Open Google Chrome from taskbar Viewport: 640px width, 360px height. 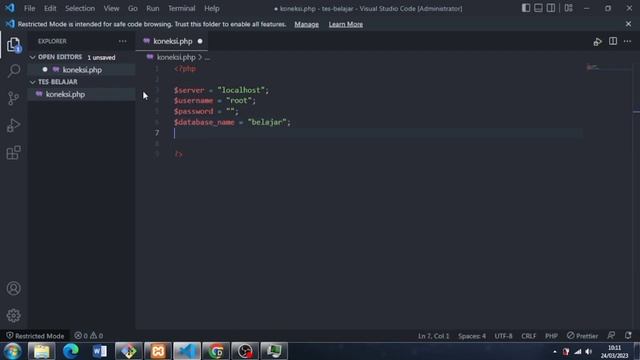[216, 351]
